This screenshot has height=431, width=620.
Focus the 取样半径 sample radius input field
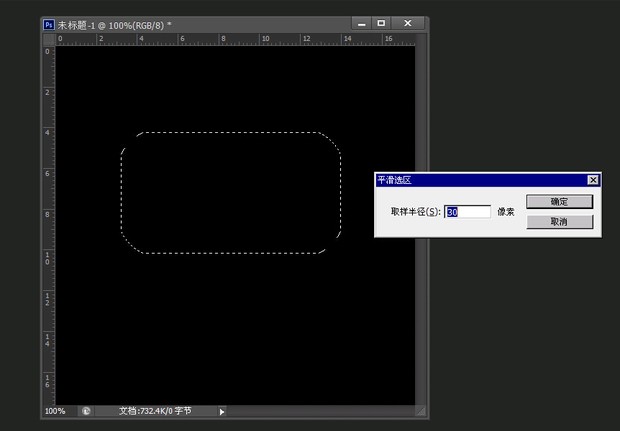[468, 212]
